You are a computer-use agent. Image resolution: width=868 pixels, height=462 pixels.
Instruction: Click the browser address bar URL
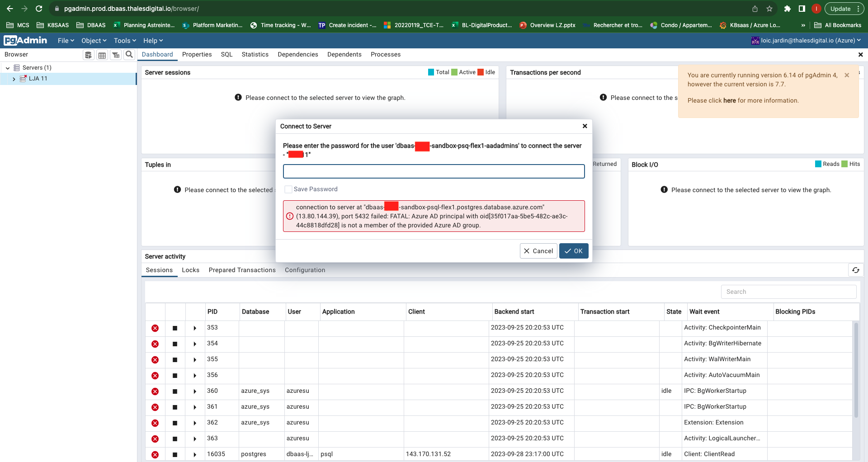(x=132, y=9)
